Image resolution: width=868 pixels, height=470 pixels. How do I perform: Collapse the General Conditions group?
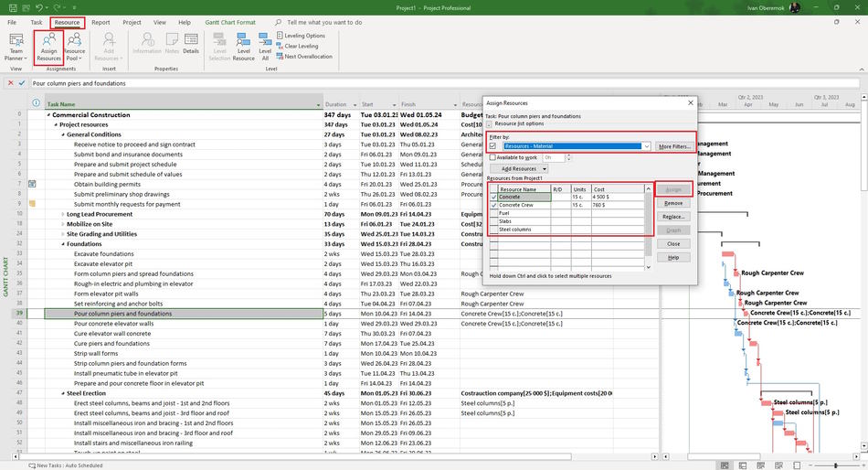point(63,134)
